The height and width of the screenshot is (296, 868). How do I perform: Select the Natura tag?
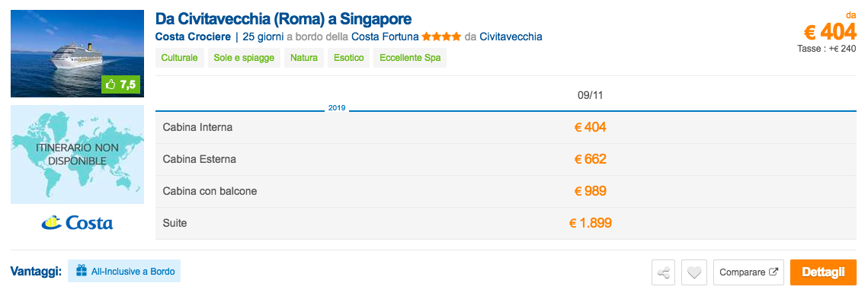coord(304,58)
